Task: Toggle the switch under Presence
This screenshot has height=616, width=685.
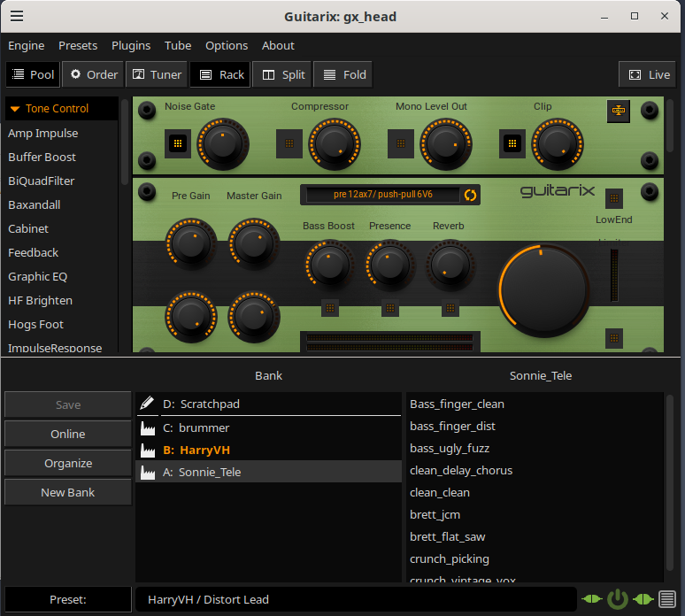Action: (x=390, y=308)
